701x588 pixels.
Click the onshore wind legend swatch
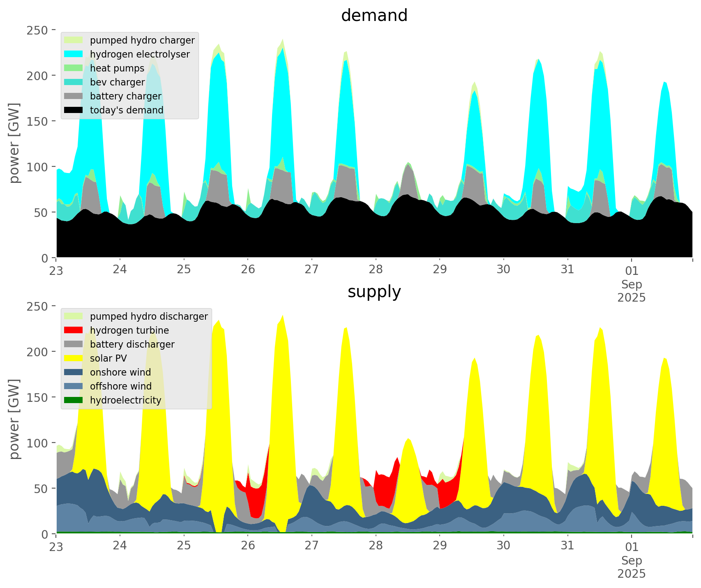point(74,372)
